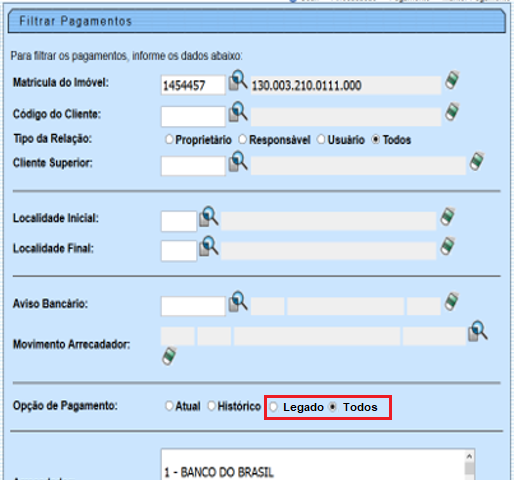
Task: Select Usuário relation type
Action: click(x=321, y=139)
